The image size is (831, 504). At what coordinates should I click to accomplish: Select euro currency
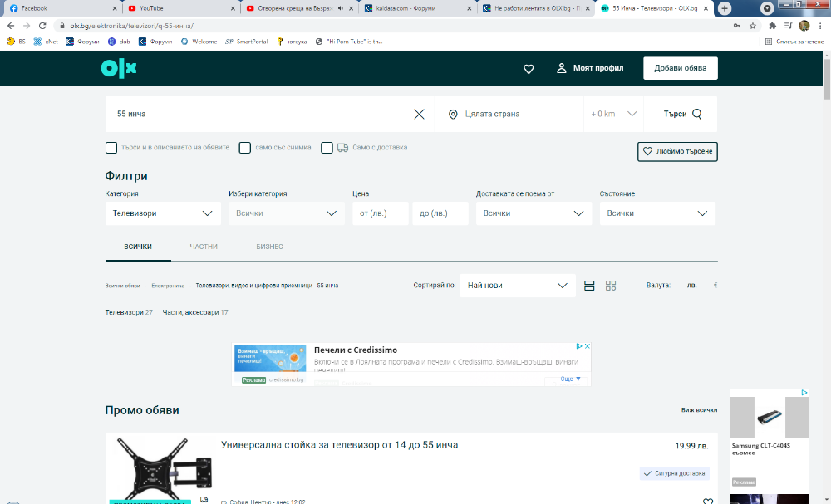(x=715, y=286)
